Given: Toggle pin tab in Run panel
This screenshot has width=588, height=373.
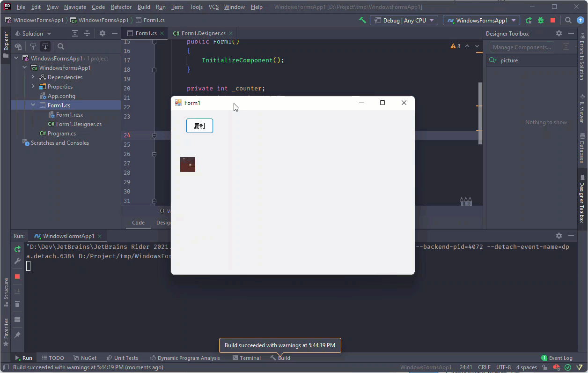Looking at the screenshot, I should coord(17,335).
